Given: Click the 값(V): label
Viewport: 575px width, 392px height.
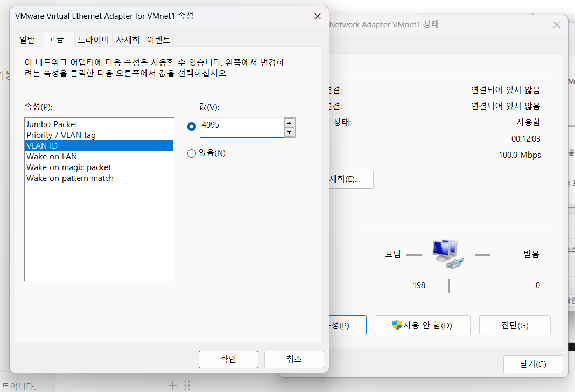Looking at the screenshot, I should point(209,107).
